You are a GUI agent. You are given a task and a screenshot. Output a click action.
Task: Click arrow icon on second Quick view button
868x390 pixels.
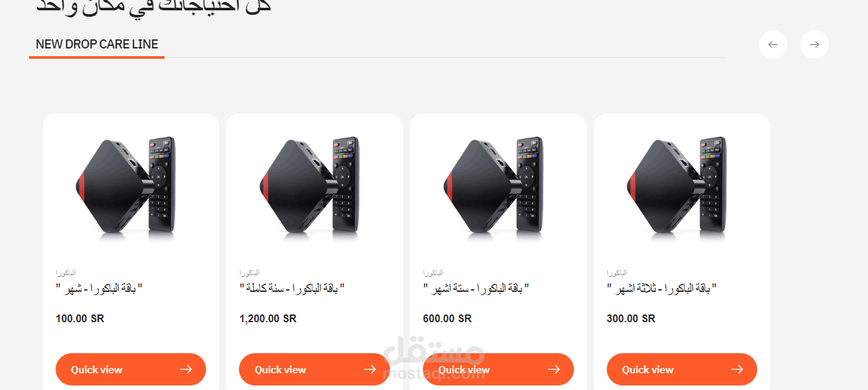pos(370,369)
